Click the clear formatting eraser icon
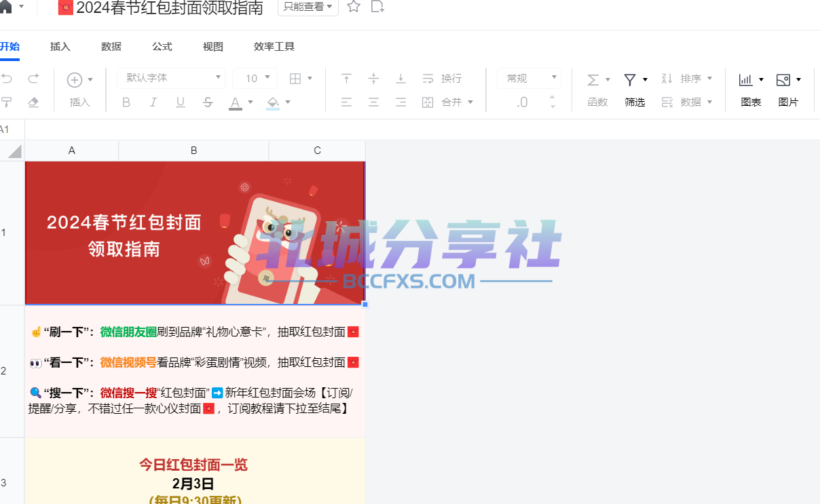Screen dimensions: 820x504 click(33, 102)
